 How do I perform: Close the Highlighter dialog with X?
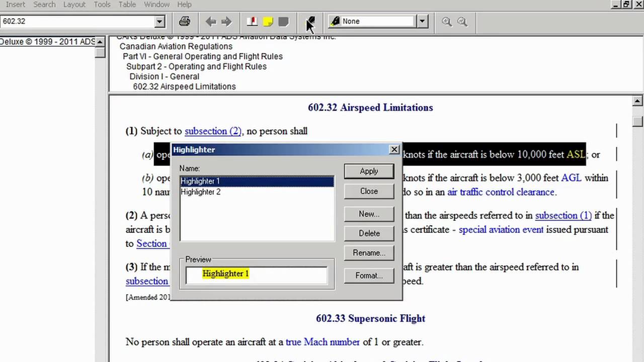394,149
